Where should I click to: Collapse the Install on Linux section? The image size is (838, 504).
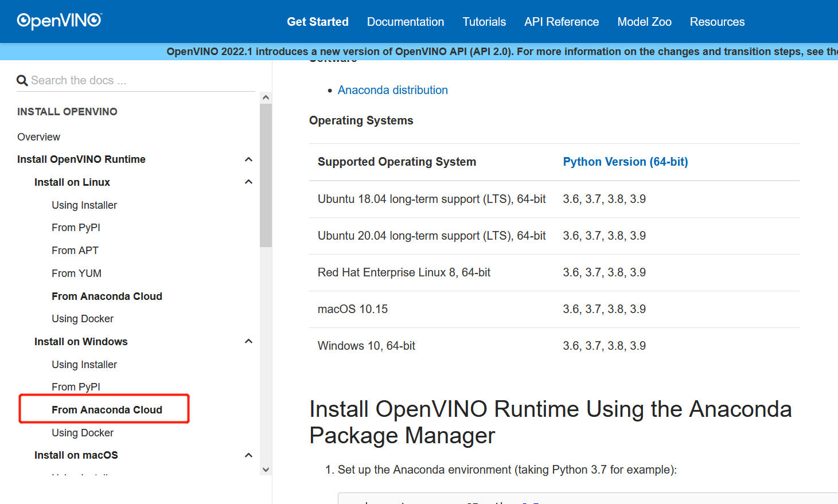pos(248,182)
